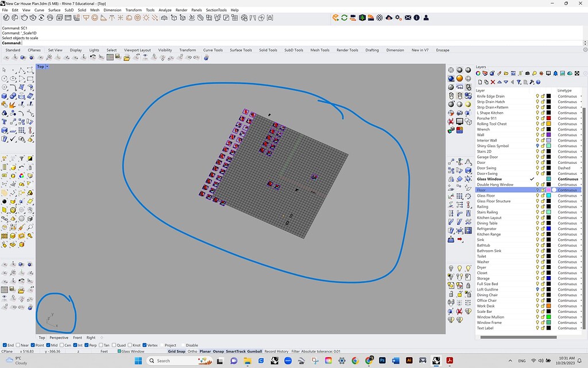Toggle Ortho mode in the status bar
The width and height of the screenshot is (588, 368).
(x=193, y=351)
